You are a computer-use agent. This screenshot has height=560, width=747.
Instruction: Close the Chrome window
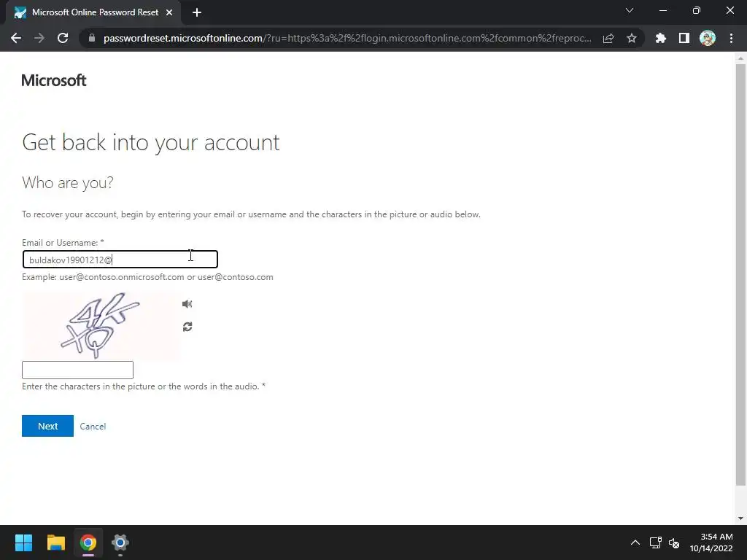tap(729, 10)
